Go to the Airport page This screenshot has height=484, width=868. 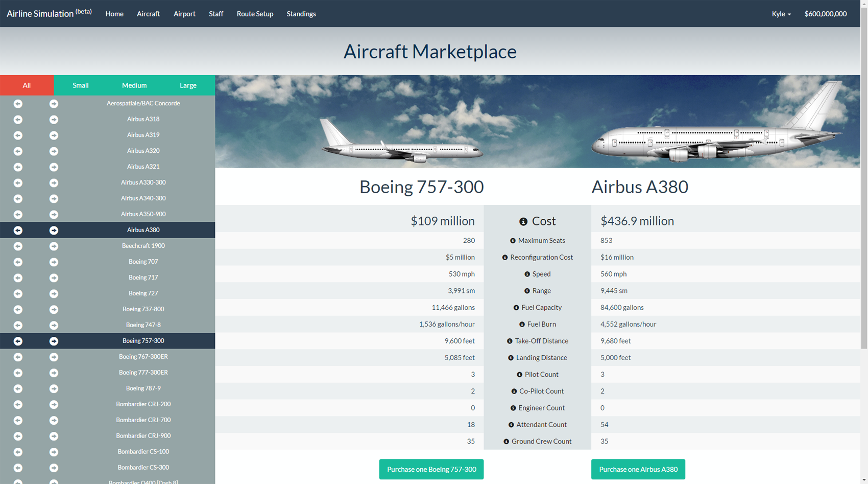coord(184,14)
